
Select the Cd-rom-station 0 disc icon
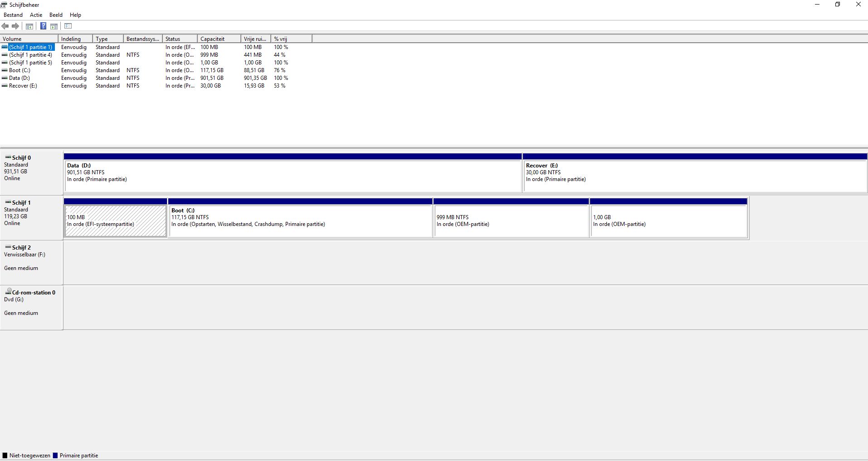pyautogui.click(x=8, y=292)
